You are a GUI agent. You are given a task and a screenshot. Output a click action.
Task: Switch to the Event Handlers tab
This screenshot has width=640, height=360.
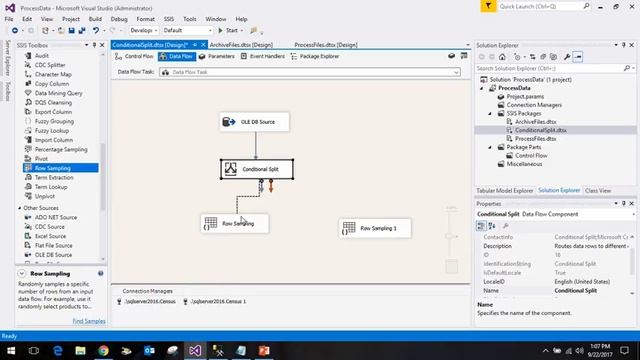click(262, 56)
